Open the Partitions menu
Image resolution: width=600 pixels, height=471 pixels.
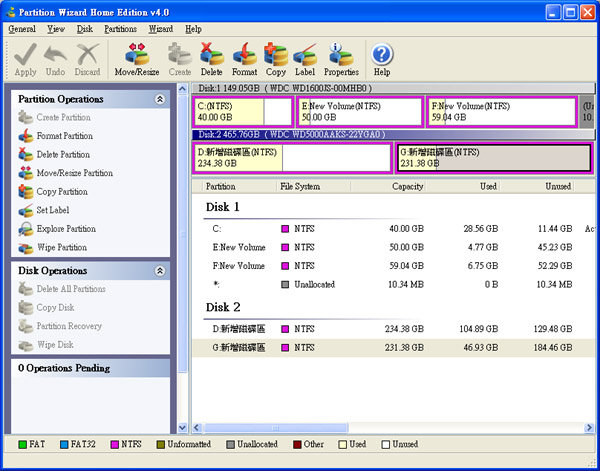click(120, 29)
